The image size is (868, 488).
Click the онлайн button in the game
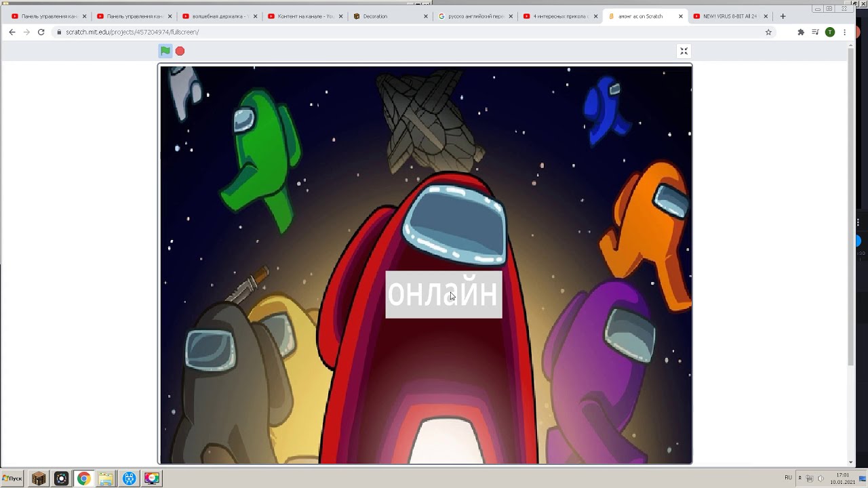[443, 294]
